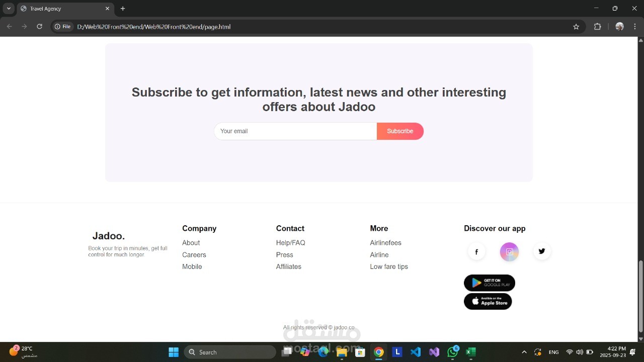
Task: Focus the Your email input field
Action: pyautogui.click(x=295, y=131)
